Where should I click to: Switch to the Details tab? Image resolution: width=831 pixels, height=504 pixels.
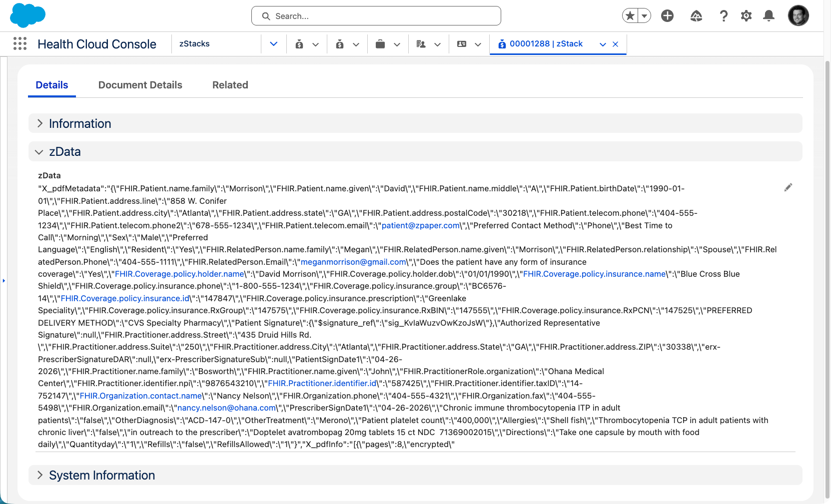[52, 85]
